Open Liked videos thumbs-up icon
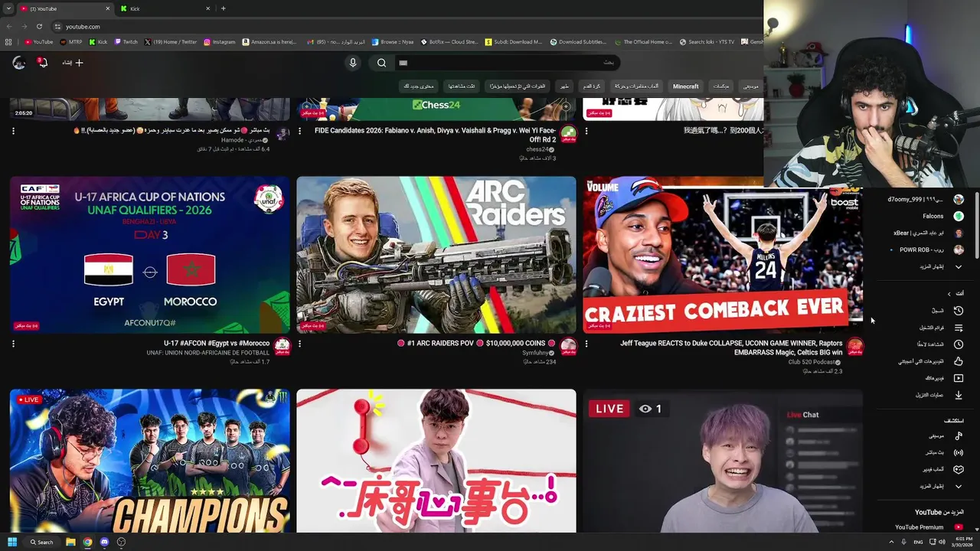Viewport: 980px width, 551px height. (959, 361)
